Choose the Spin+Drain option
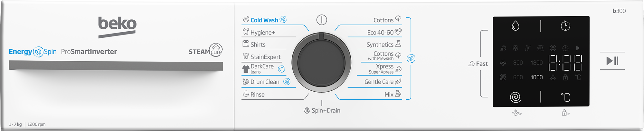 (x=326, y=110)
